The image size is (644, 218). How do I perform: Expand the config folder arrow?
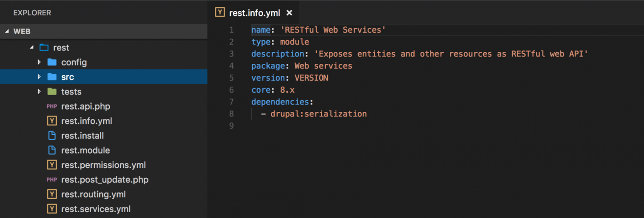coord(40,62)
